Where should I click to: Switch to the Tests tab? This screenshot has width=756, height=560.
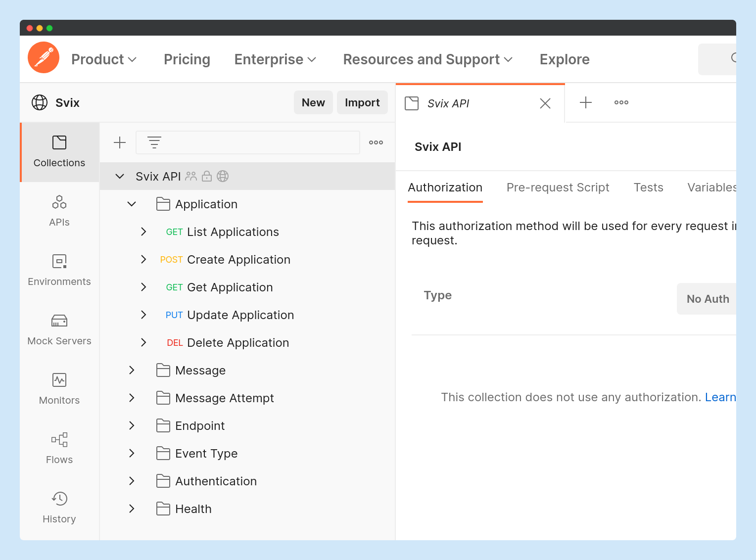[648, 187]
